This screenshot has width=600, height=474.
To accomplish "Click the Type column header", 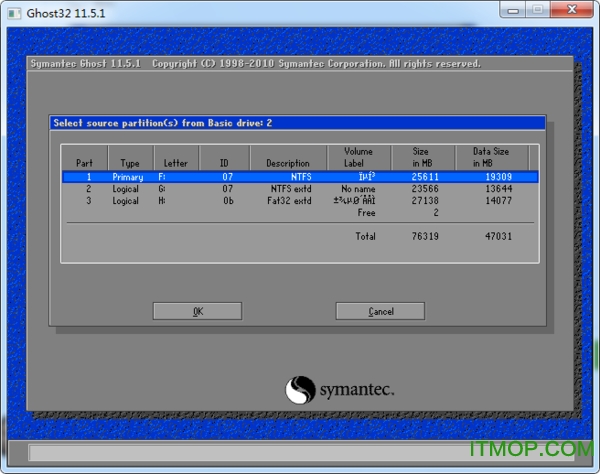I will (x=130, y=163).
